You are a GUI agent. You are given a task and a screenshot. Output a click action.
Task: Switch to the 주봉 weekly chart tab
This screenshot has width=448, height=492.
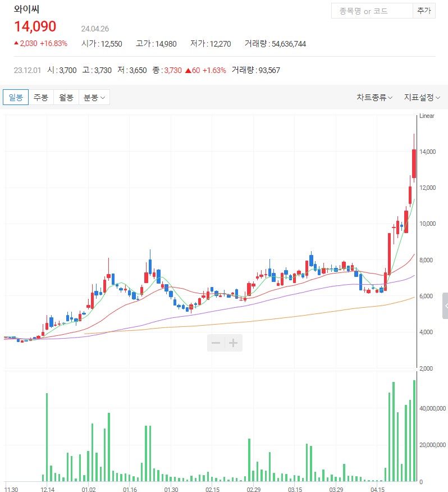[x=41, y=97]
